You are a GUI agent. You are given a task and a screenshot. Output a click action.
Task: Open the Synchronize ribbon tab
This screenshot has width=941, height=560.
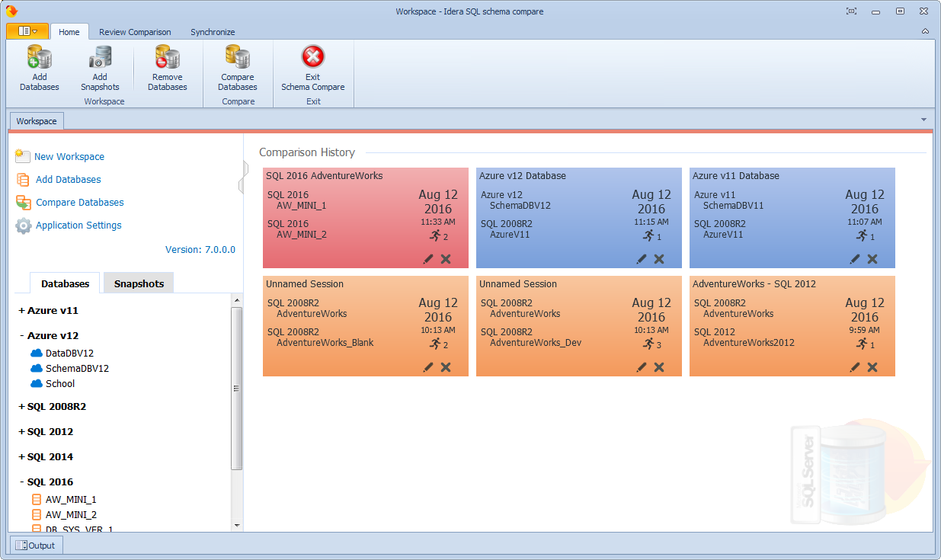click(x=213, y=32)
